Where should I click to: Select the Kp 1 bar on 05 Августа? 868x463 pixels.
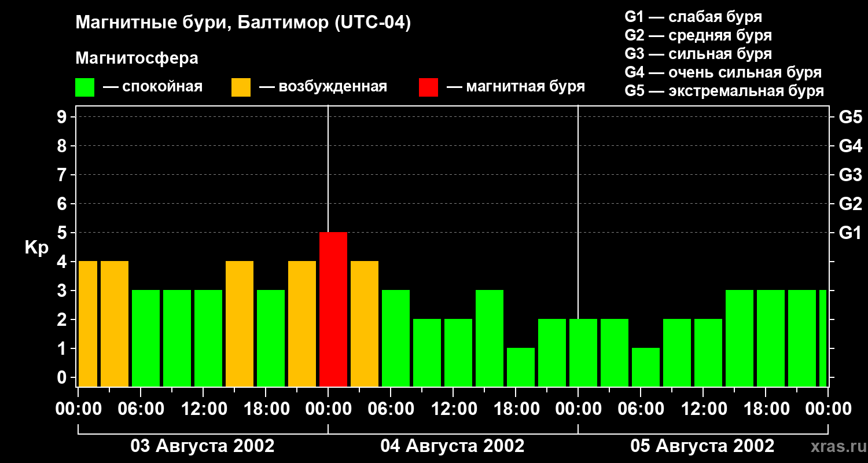[646, 367]
